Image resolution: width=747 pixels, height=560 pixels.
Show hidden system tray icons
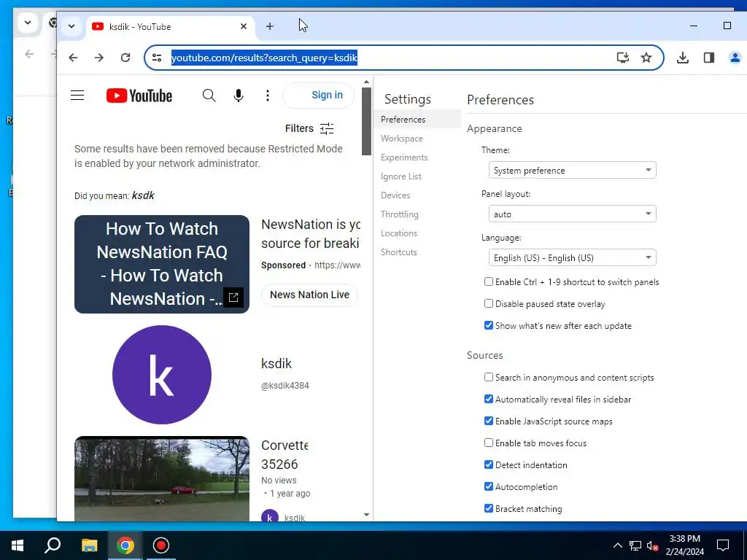(617, 545)
